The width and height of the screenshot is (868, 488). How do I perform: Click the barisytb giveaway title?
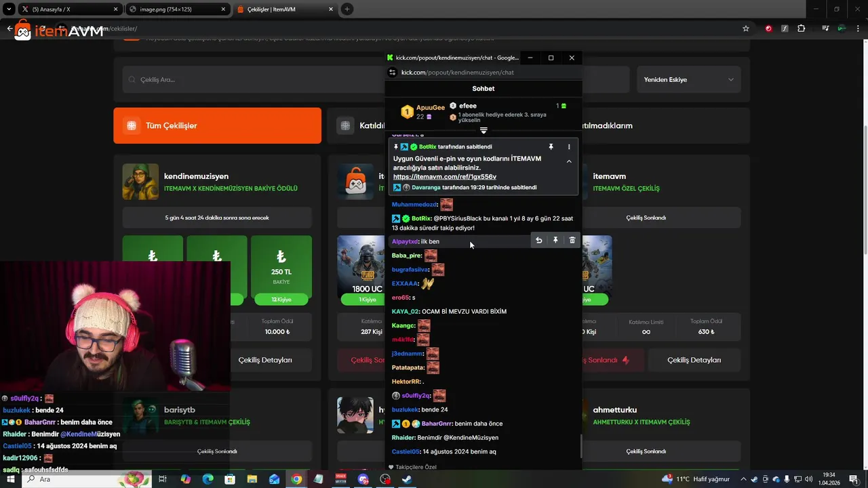pyautogui.click(x=180, y=410)
